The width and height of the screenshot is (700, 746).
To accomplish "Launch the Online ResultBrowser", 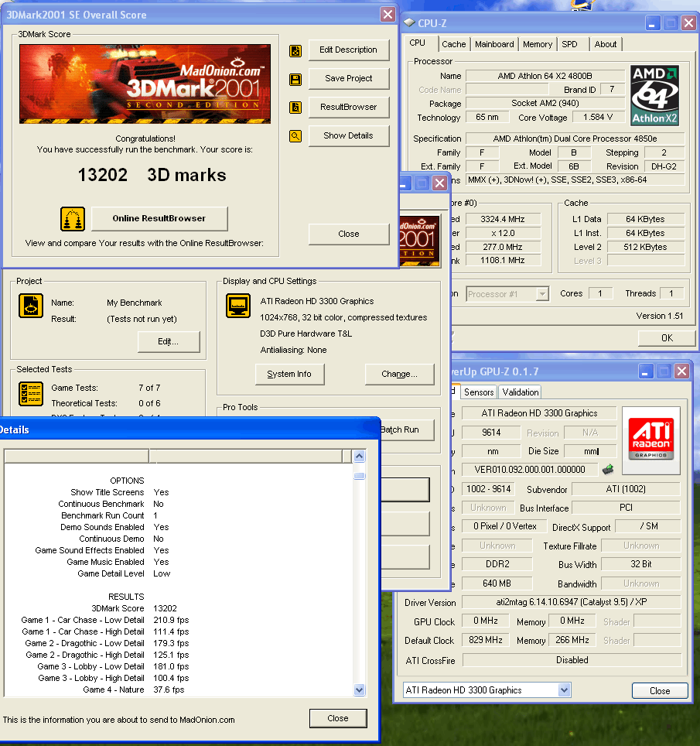I will (x=159, y=218).
